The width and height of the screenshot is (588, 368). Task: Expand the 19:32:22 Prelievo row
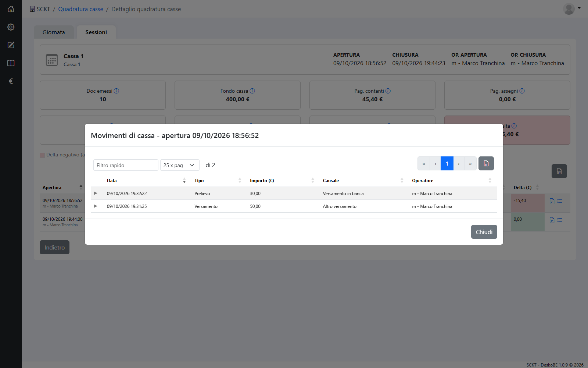(x=96, y=193)
